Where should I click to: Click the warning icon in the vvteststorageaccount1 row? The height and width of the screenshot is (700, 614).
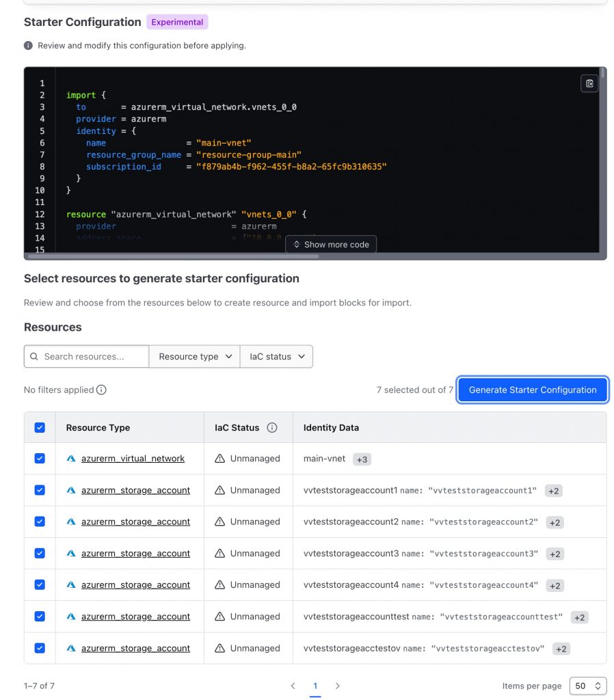pyautogui.click(x=219, y=490)
